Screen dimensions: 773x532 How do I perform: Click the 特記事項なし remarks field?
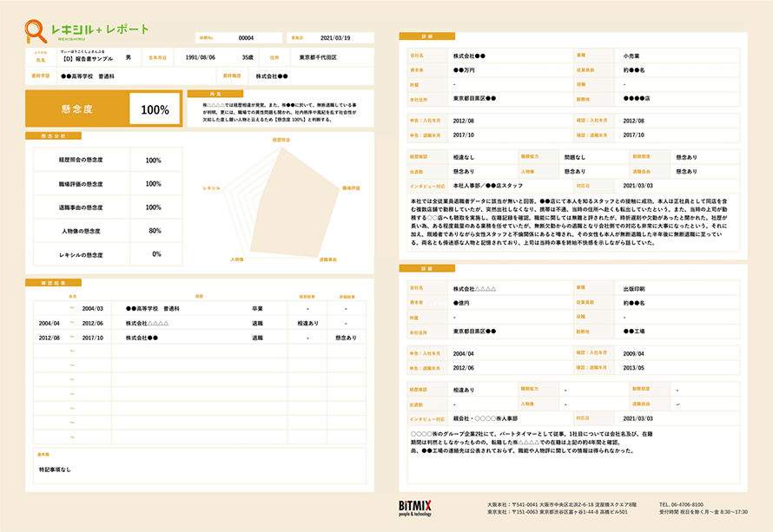[x=54, y=470]
